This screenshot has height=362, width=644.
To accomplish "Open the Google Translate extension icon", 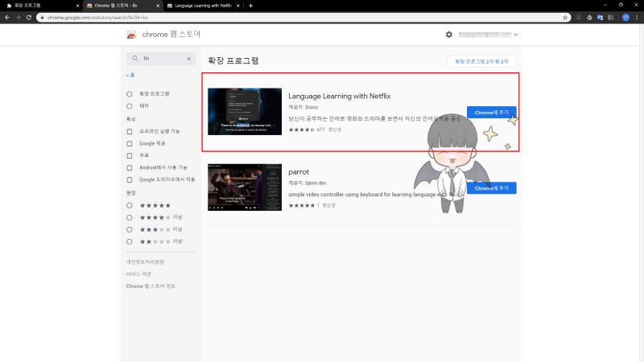I will 600,17.
